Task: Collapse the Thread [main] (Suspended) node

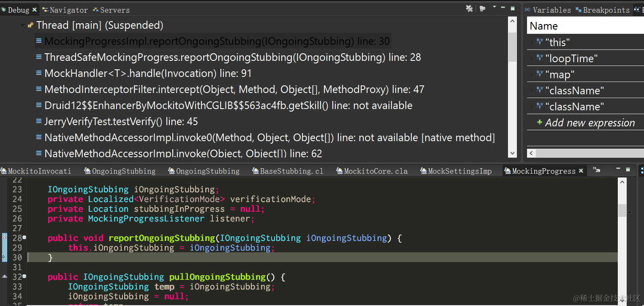Action: pyautogui.click(x=22, y=25)
